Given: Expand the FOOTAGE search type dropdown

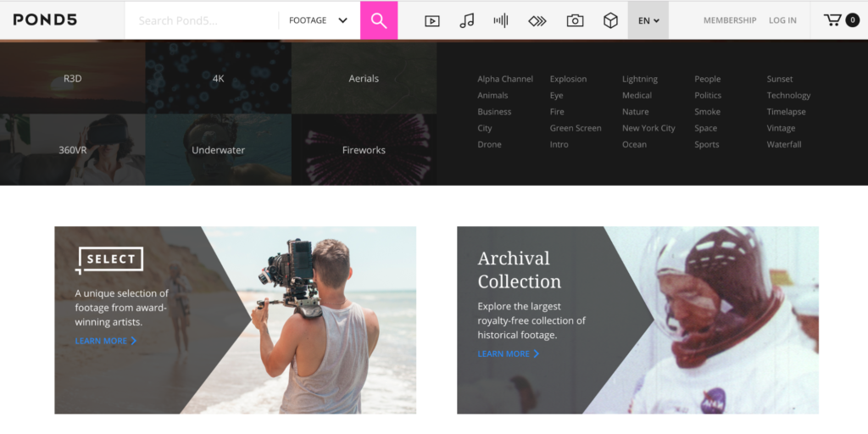Looking at the screenshot, I should click(318, 20).
